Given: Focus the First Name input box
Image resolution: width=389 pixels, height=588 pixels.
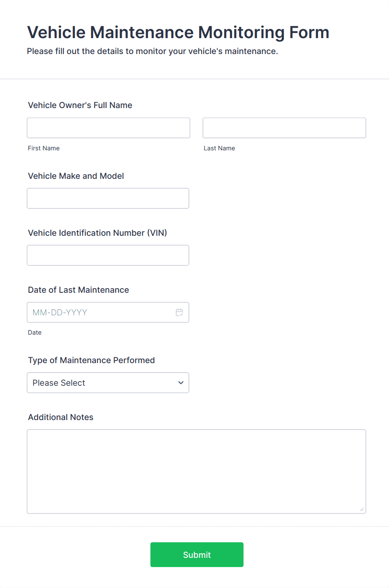Looking at the screenshot, I should pos(109,128).
